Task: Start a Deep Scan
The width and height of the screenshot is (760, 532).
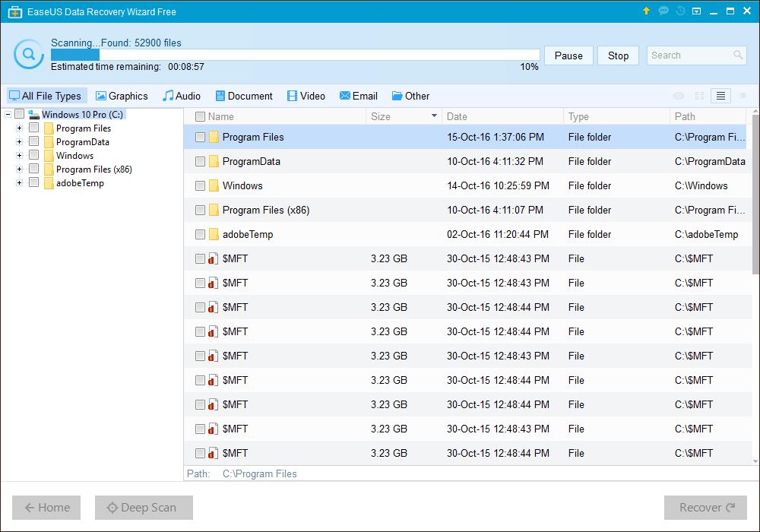Action: tap(144, 507)
